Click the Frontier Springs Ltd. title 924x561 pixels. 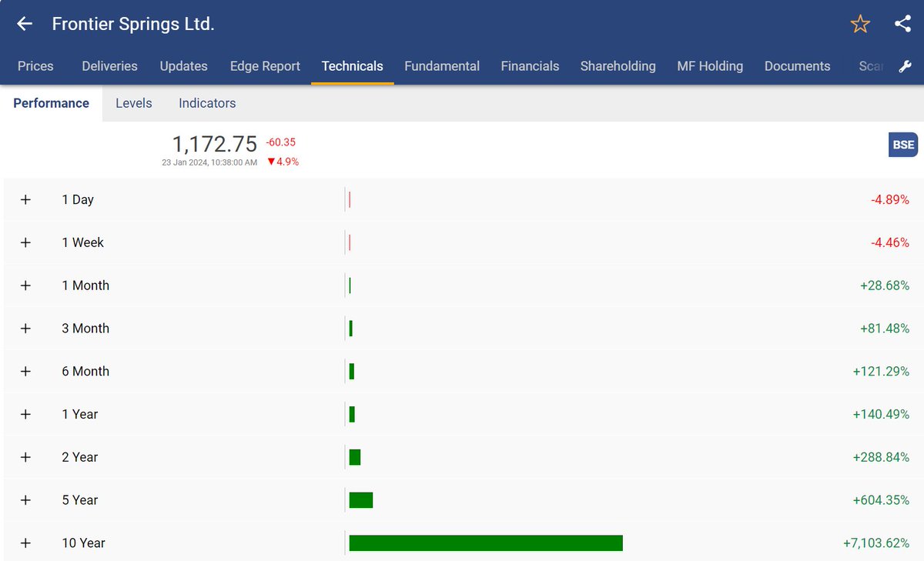pyautogui.click(x=133, y=24)
